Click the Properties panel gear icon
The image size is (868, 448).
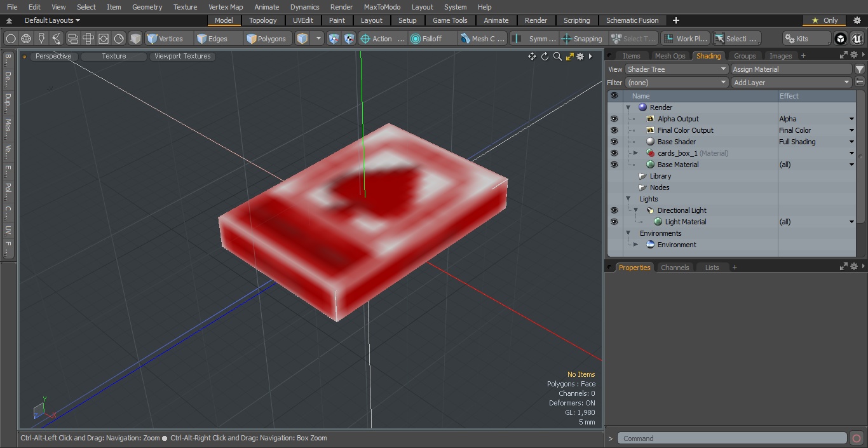[x=854, y=267]
